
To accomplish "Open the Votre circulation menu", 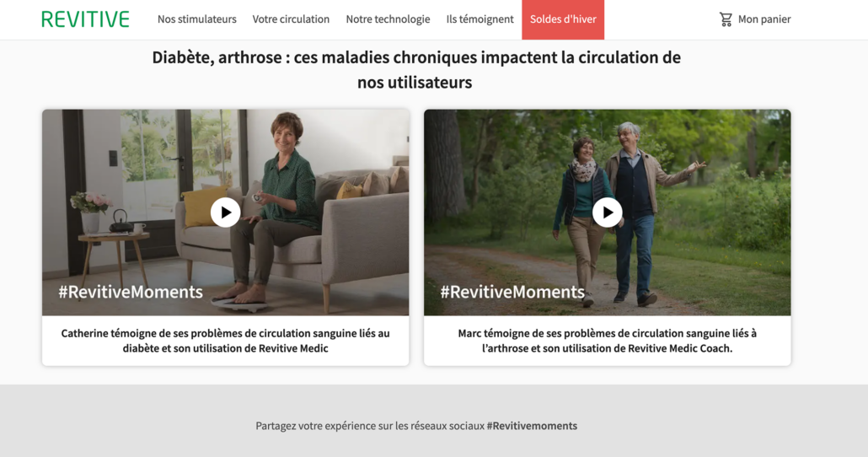I will pyautogui.click(x=291, y=19).
